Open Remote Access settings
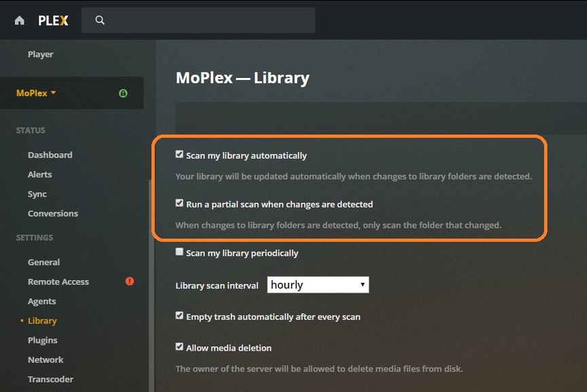587x392 pixels. [x=58, y=281]
